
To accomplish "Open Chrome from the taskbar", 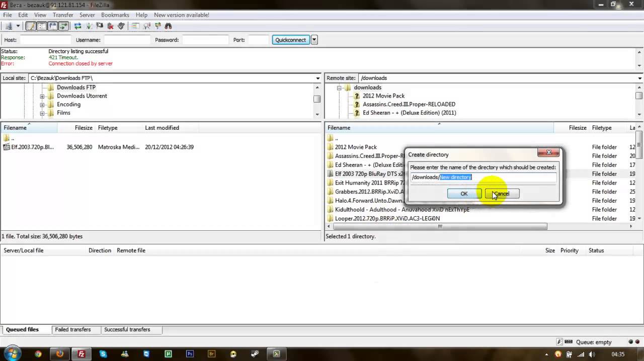I will (x=38, y=354).
